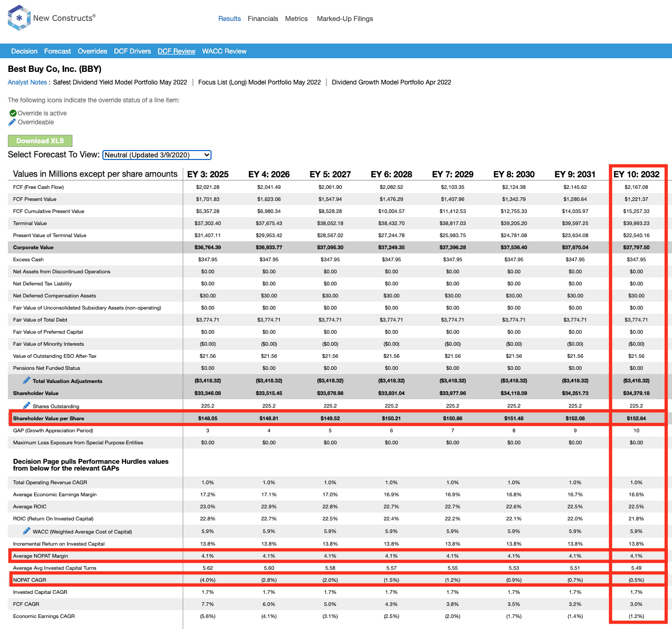Click the EY 4: 2026 column header
This screenshot has height=629, width=672.
click(x=269, y=174)
